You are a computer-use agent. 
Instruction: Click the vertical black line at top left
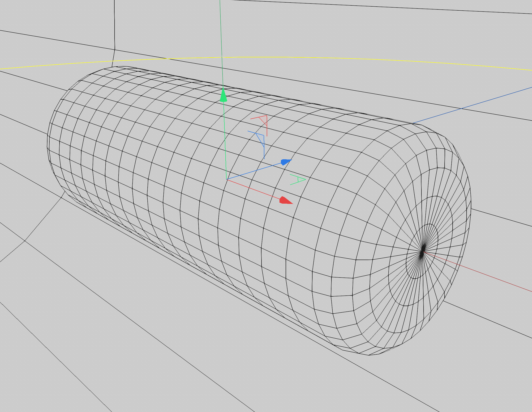tap(114, 24)
